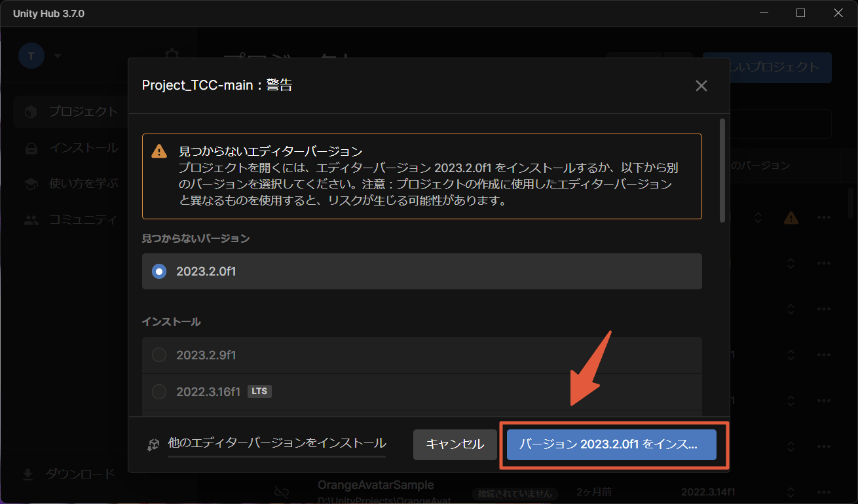Click the cube icon beside プロジェクト
This screenshot has height=504, width=858.
tap(30, 112)
